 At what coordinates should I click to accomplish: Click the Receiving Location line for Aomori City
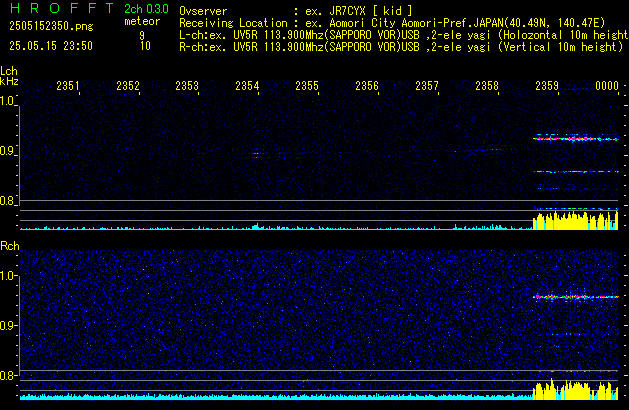pyautogui.click(x=392, y=23)
